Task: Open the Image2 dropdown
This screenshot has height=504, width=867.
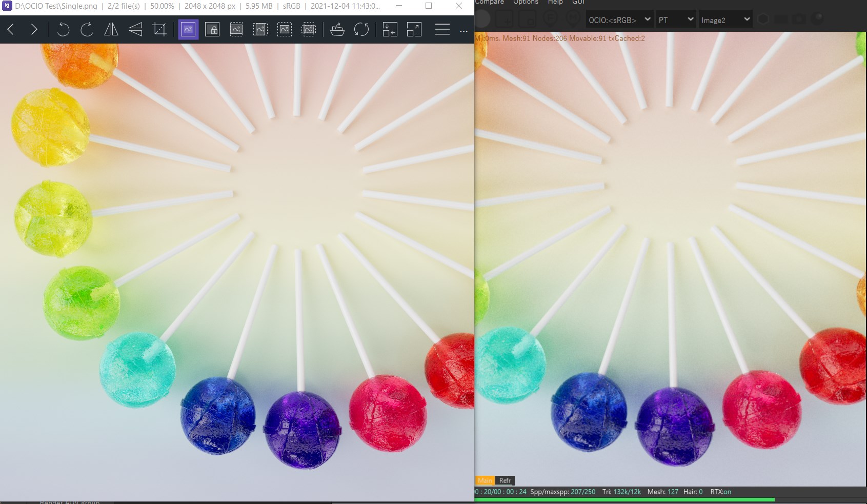Action: coord(725,19)
